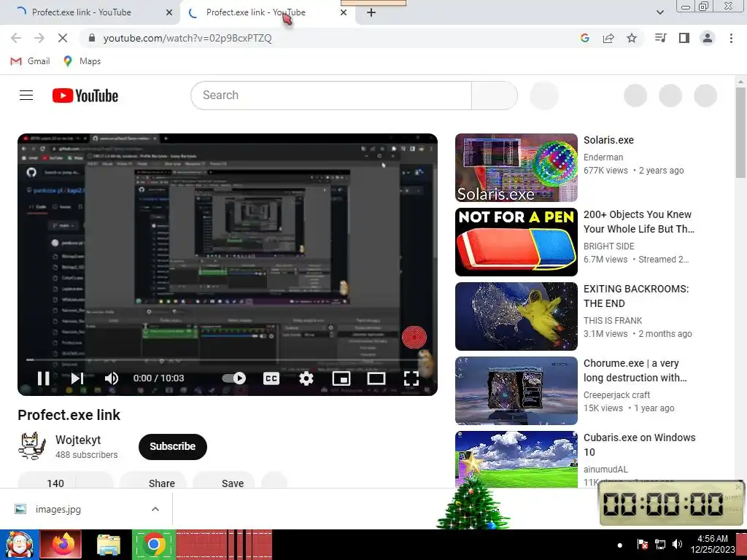
Task: Bookmark this page with the star
Action: tap(632, 38)
